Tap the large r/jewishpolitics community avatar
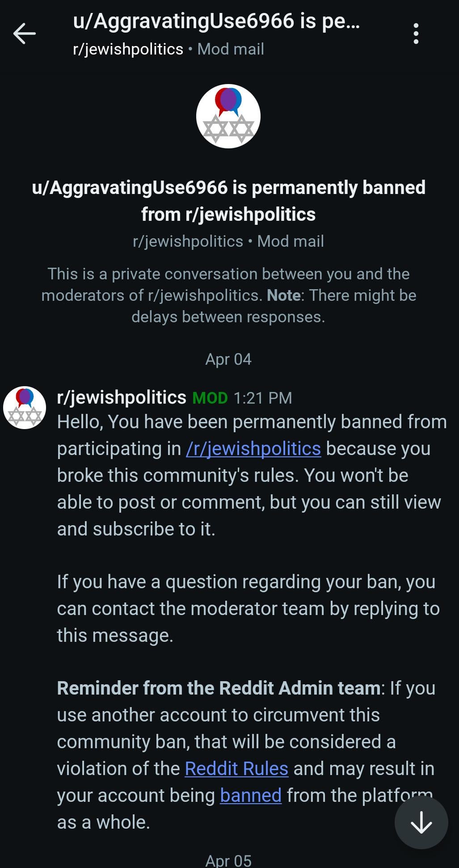Screen dimensions: 459x868 (228, 116)
